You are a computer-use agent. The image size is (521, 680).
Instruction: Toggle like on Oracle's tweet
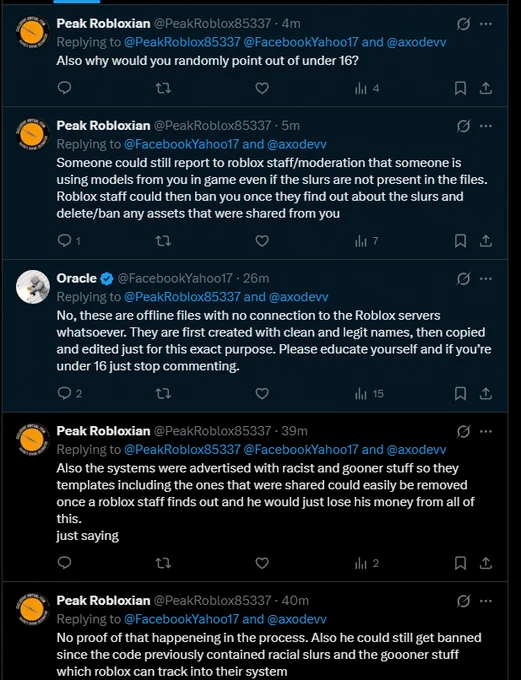coord(262,393)
